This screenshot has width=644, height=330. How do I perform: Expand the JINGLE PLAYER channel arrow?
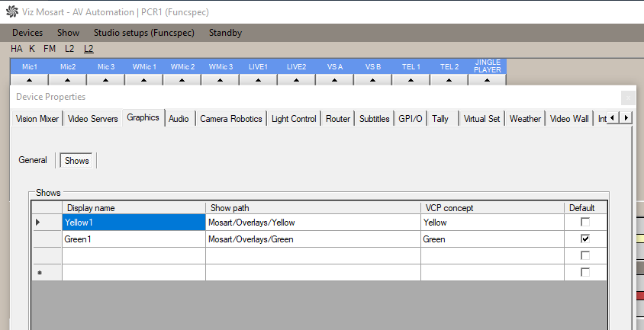tap(488, 78)
